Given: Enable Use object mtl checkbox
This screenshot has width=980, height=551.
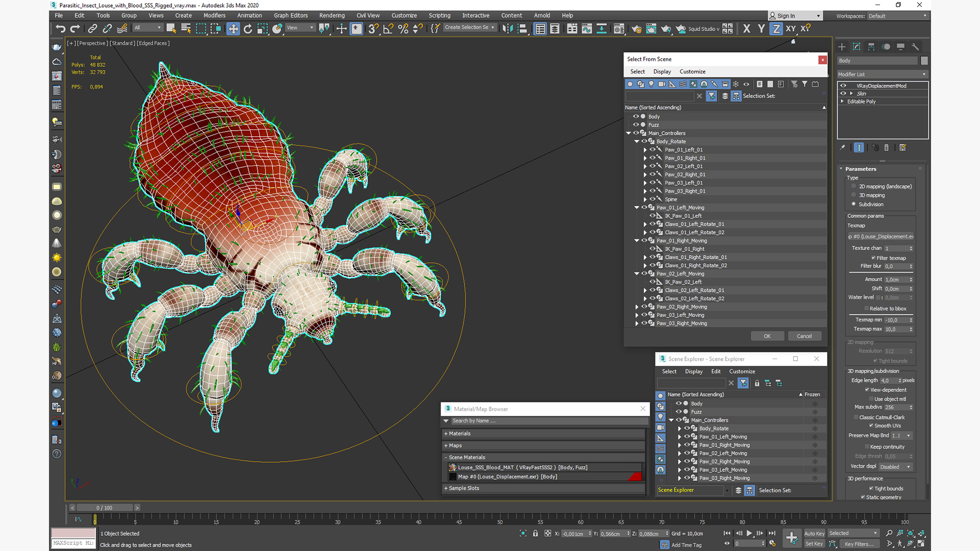Looking at the screenshot, I should pyautogui.click(x=870, y=399).
